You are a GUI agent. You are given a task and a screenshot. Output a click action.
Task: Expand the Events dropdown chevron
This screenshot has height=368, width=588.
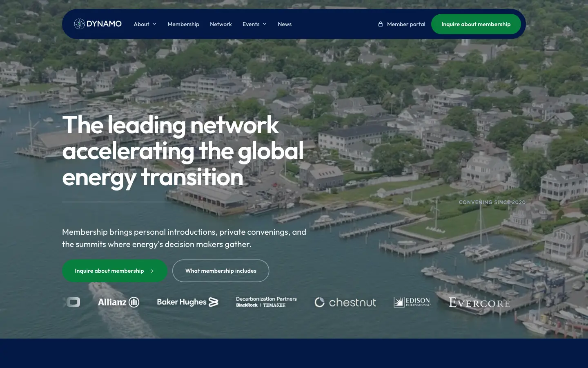click(265, 24)
